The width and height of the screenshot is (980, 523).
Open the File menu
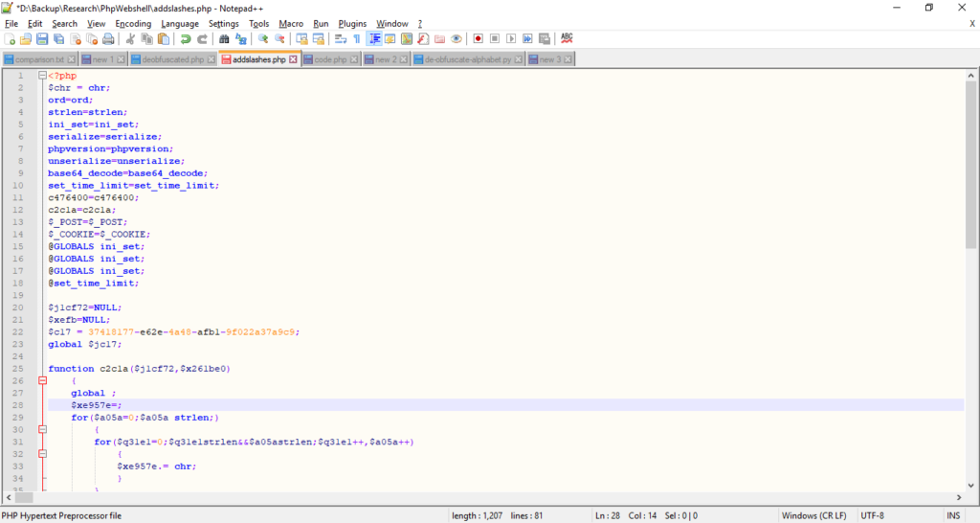click(x=11, y=24)
